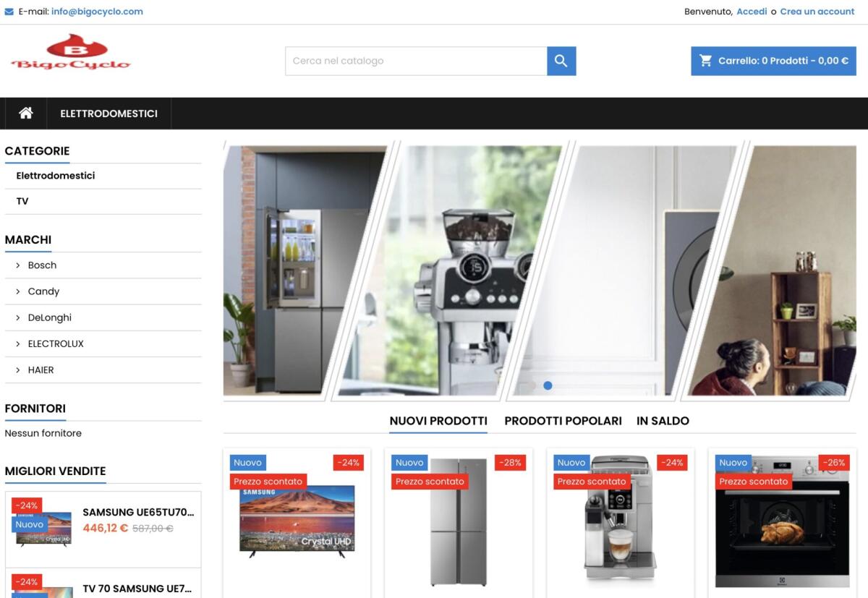Switch to the Prodotti Popolari tab
The width and height of the screenshot is (868, 598).
563,421
